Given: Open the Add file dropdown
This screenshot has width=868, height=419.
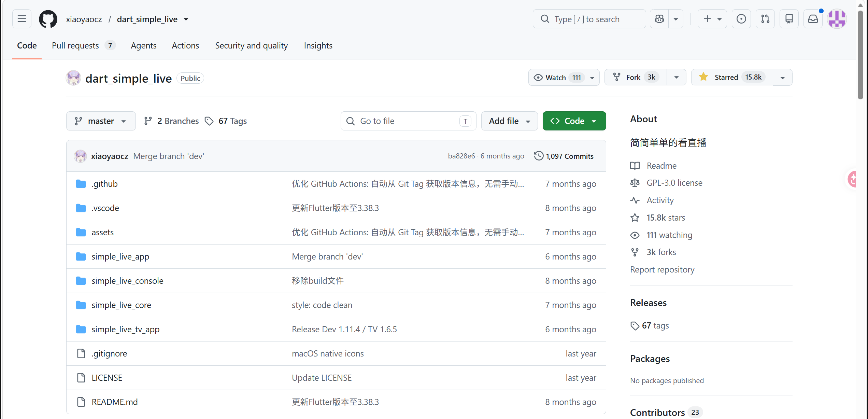Looking at the screenshot, I should pyautogui.click(x=509, y=121).
